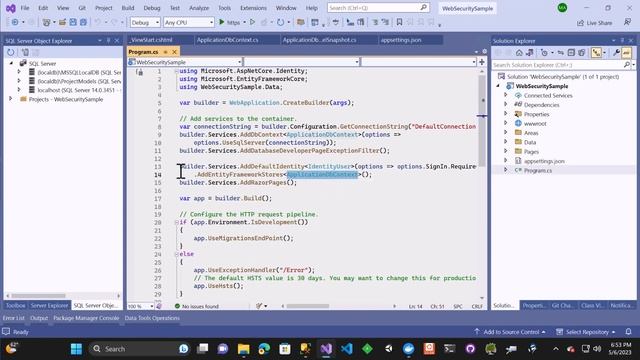
Task: Click the Feedback icon at top right
Action: (x=627, y=22)
